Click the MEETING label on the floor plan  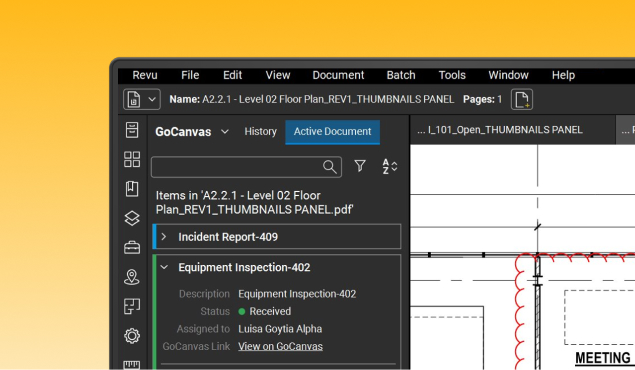[603, 358]
